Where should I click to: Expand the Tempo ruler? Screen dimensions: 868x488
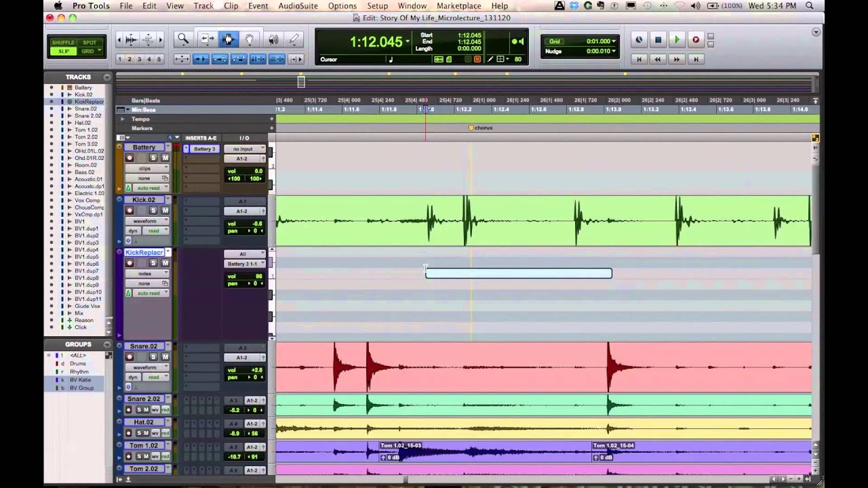[123, 119]
